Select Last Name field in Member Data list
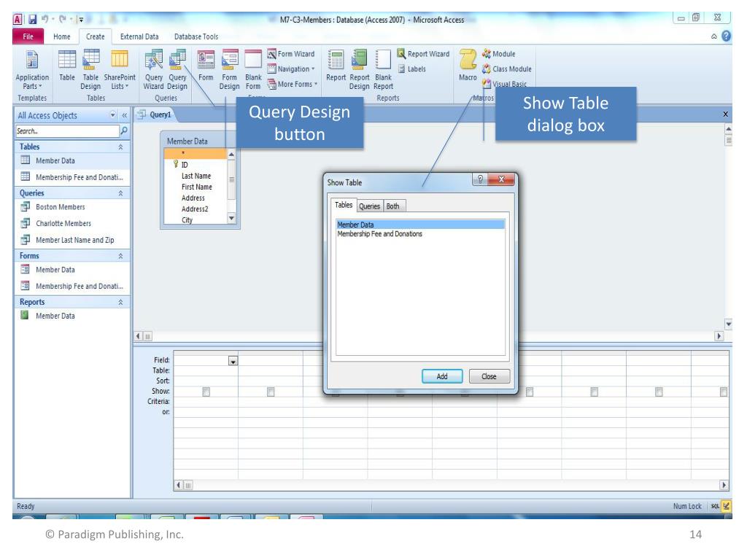This screenshot has height=560, width=747. [x=196, y=176]
